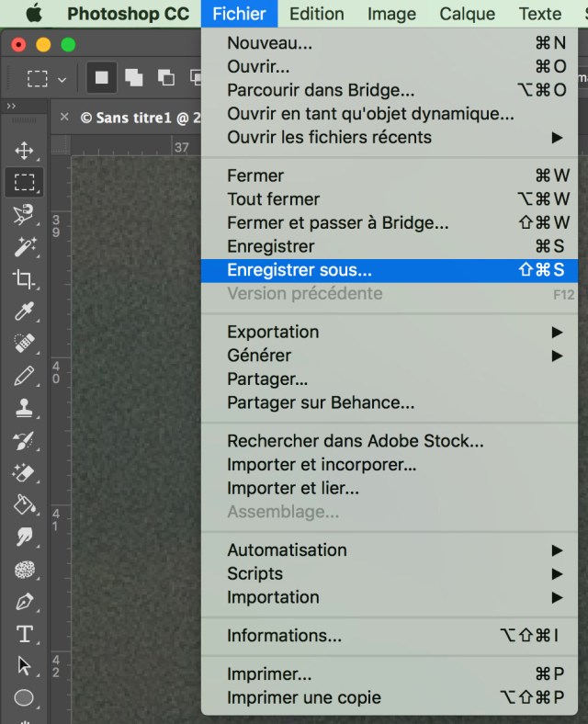Close the Sans titre1 document tab
This screenshot has height=724, width=588.
coord(64,118)
